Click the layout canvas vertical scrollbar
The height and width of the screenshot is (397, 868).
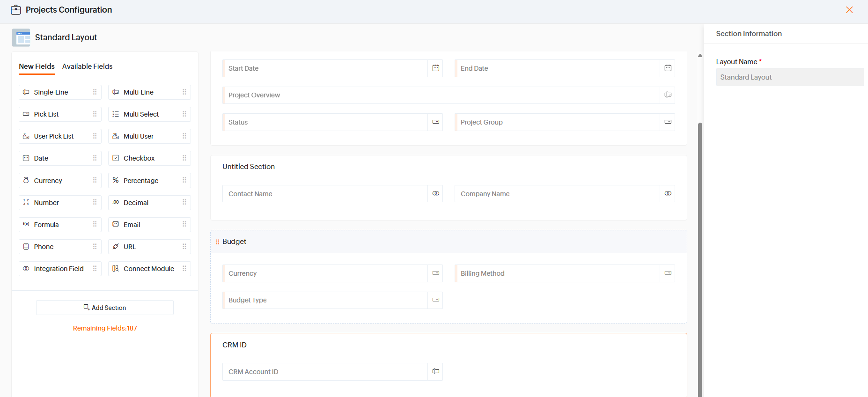pos(700,260)
